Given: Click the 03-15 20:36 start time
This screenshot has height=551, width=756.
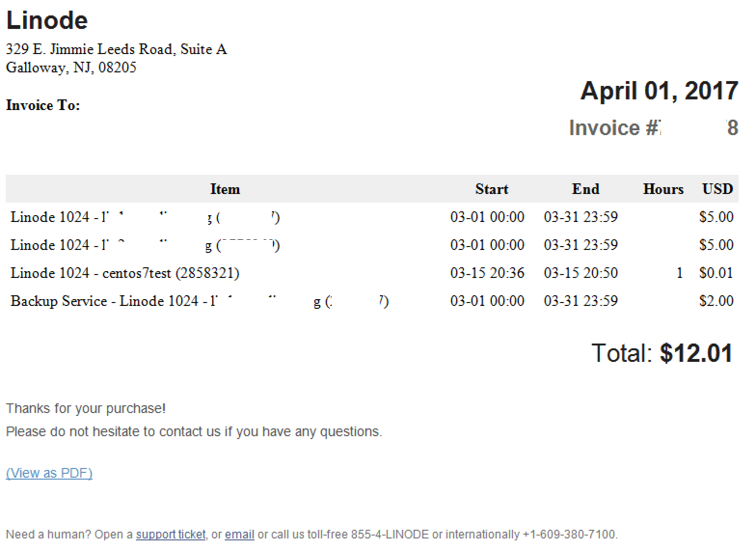Looking at the screenshot, I should click(487, 273).
